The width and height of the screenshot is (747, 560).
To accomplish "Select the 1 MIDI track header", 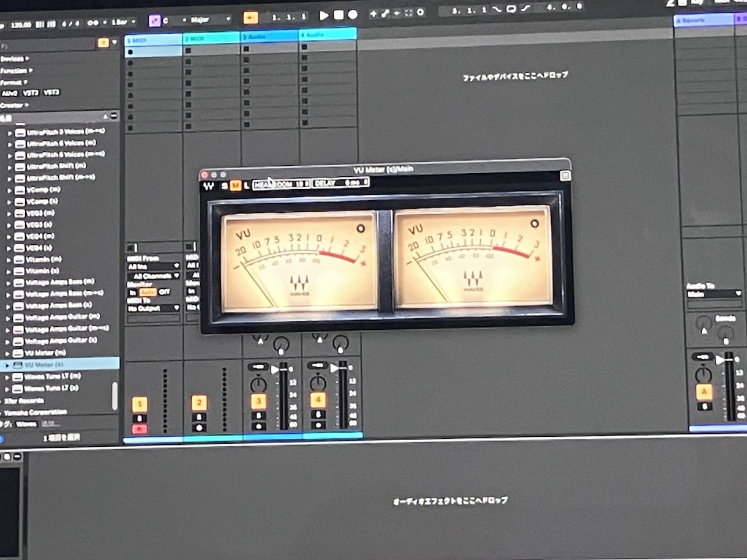I will [153, 40].
